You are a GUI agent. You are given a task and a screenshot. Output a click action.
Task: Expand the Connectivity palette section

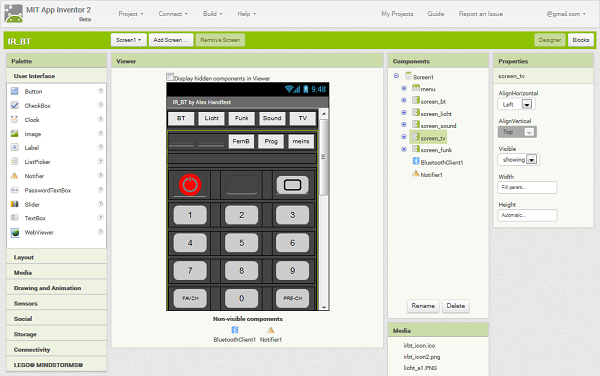[x=56, y=349]
